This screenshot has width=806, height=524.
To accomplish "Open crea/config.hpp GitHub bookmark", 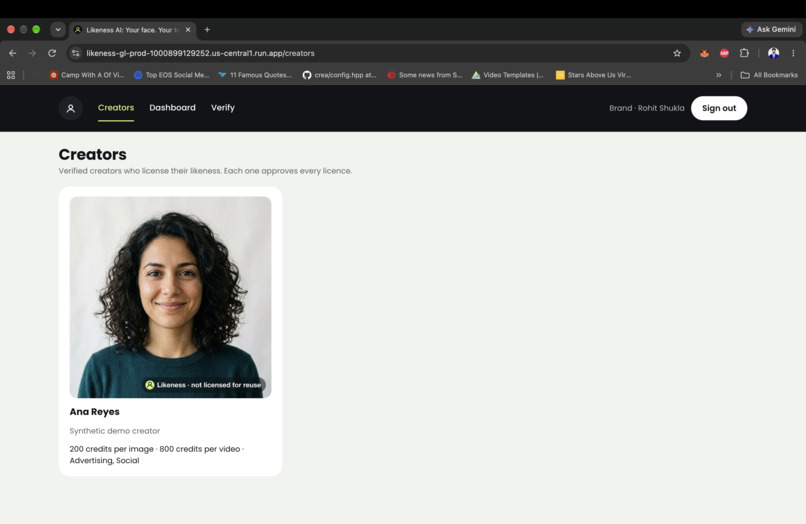I will click(339, 75).
